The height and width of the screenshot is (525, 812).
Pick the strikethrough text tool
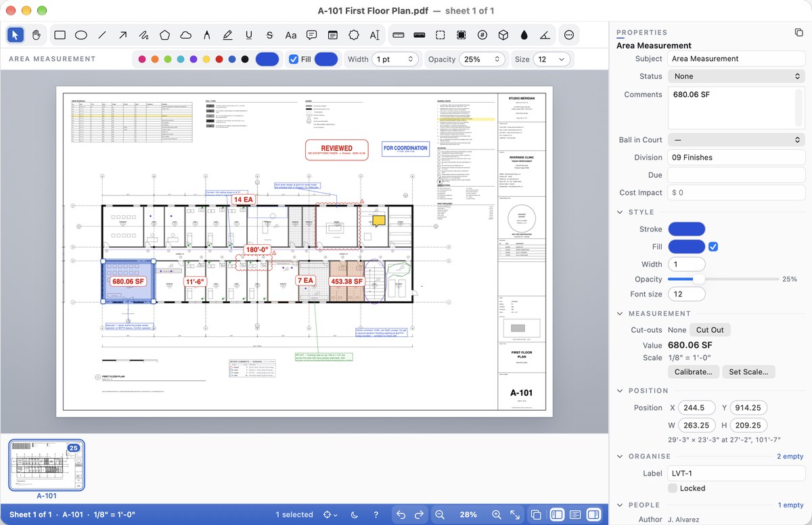[269, 35]
